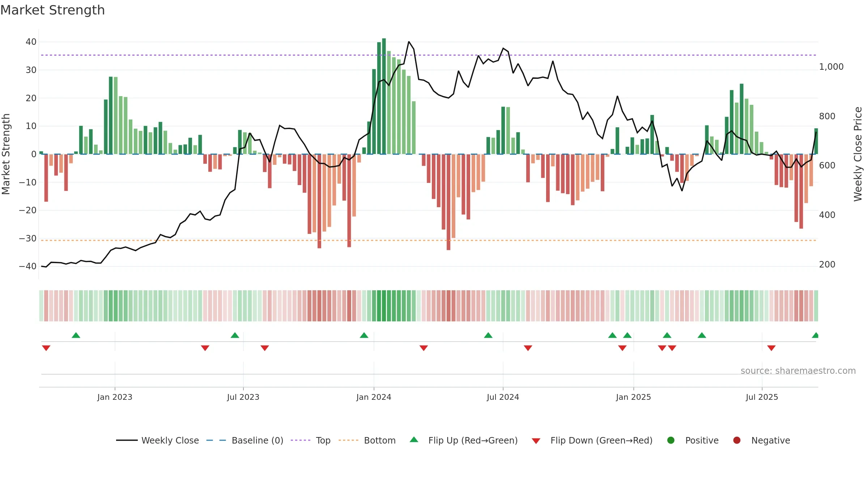Click the orange dotted Bottom threshold line in chart
This screenshot has height=488, width=868.
pos(429,240)
